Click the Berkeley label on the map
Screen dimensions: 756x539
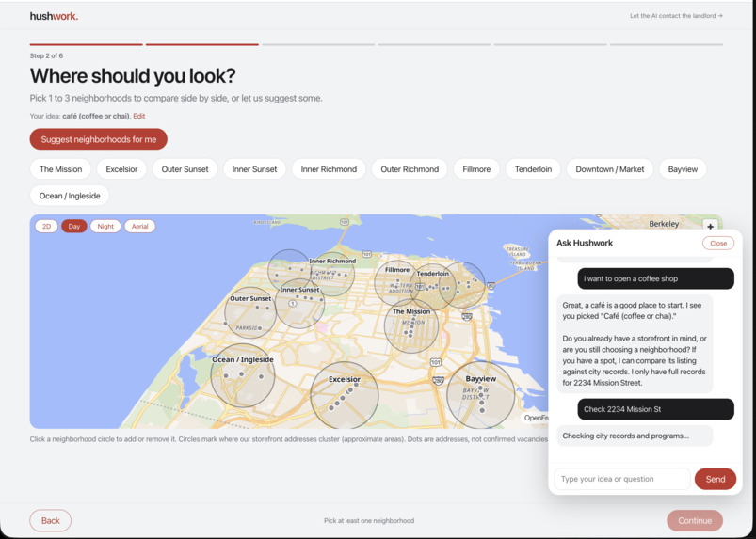[664, 224]
